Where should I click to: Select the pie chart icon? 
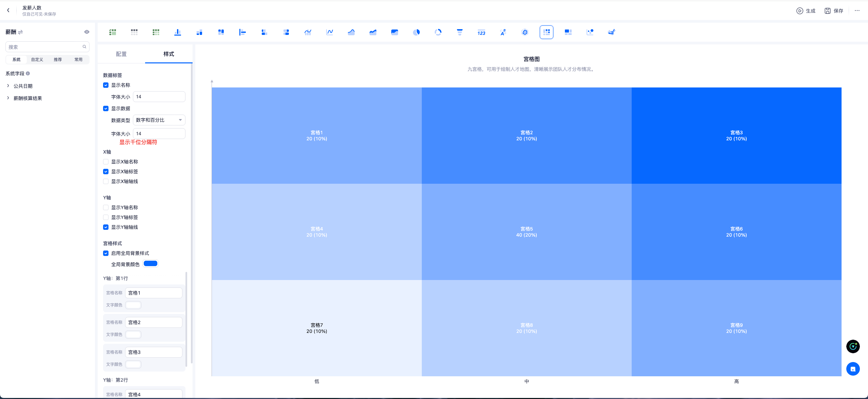tap(416, 32)
